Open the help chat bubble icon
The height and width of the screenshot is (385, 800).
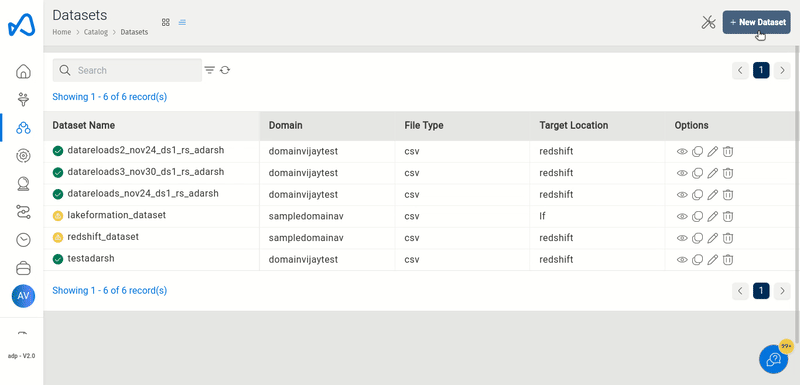[x=774, y=359]
